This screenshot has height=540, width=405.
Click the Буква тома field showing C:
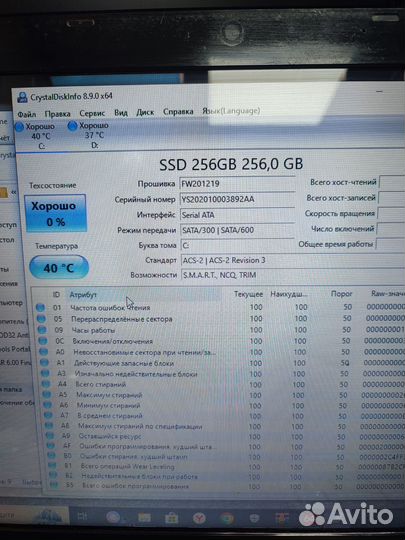(x=237, y=245)
